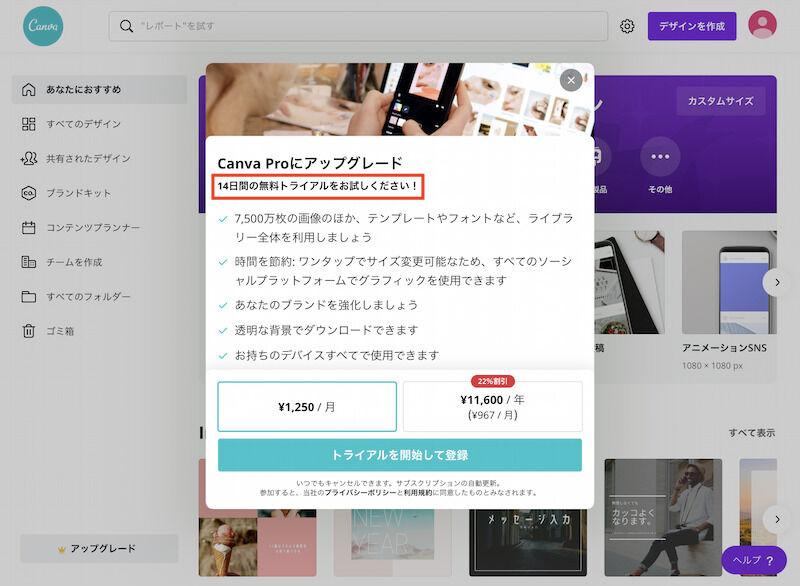Image resolution: width=800 pixels, height=586 pixels.
Task: Click the folder icon beside すべてのフォルダー
Action: click(x=29, y=296)
